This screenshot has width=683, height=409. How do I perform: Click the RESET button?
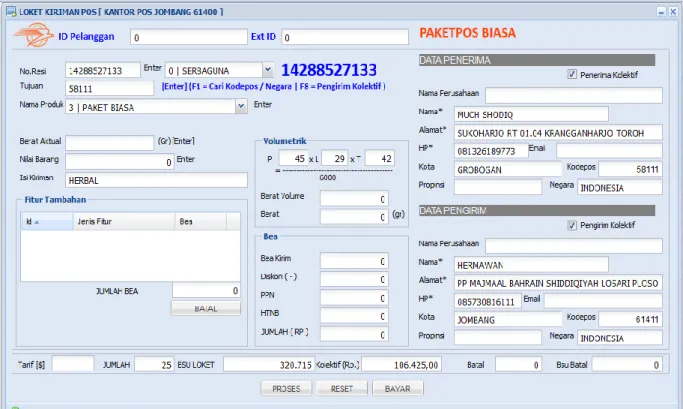tap(342, 389)
